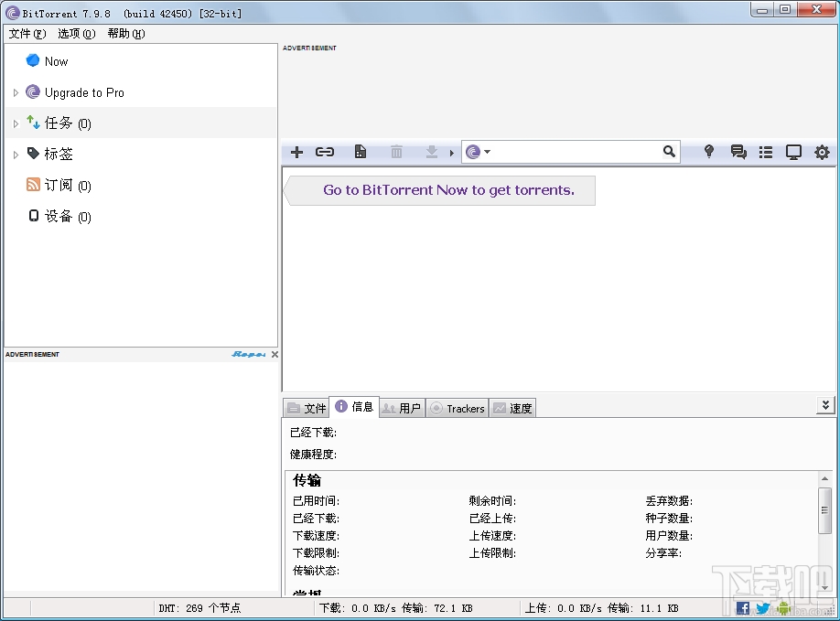Click the 剩余时间: label
Viewport: 840px width, 621px height.
point(492,501)
